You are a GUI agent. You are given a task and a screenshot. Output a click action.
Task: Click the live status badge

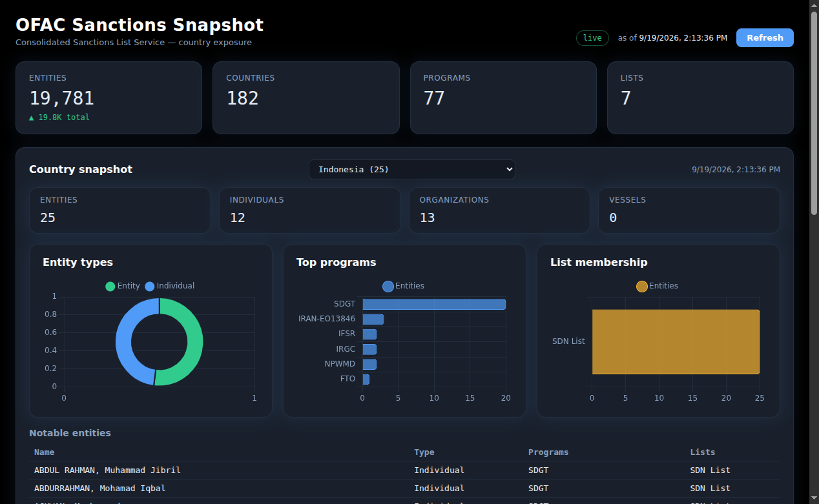tap(592, 37)
